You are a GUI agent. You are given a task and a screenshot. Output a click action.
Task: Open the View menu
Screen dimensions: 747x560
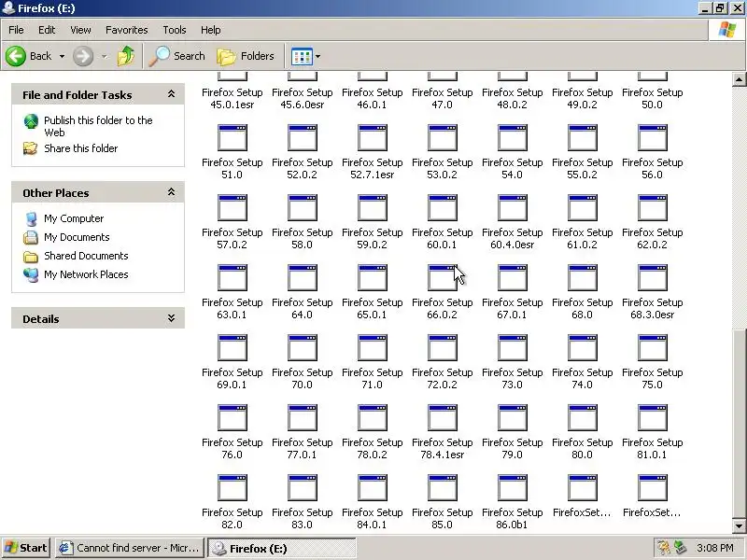click(80, 30)
